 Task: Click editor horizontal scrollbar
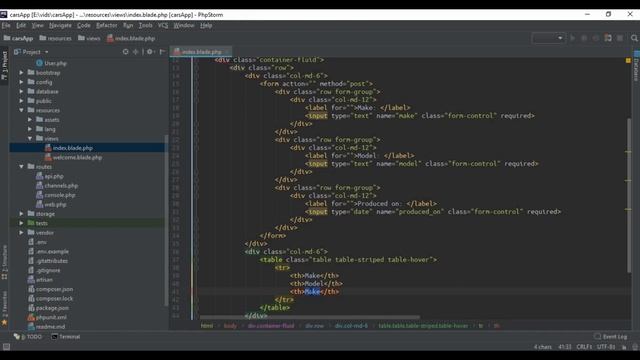coord(309,317)
